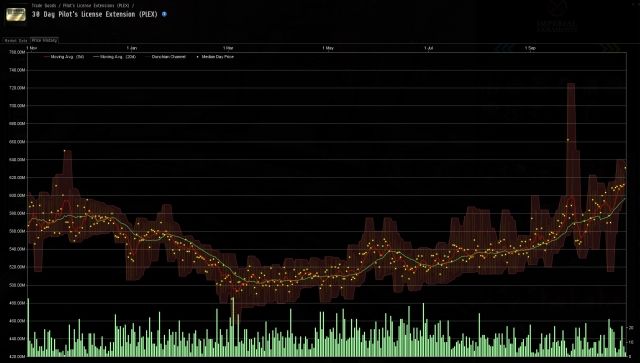Click the tall volume bar at the chart start
This screenshot has width=640, height=363.
28,327
